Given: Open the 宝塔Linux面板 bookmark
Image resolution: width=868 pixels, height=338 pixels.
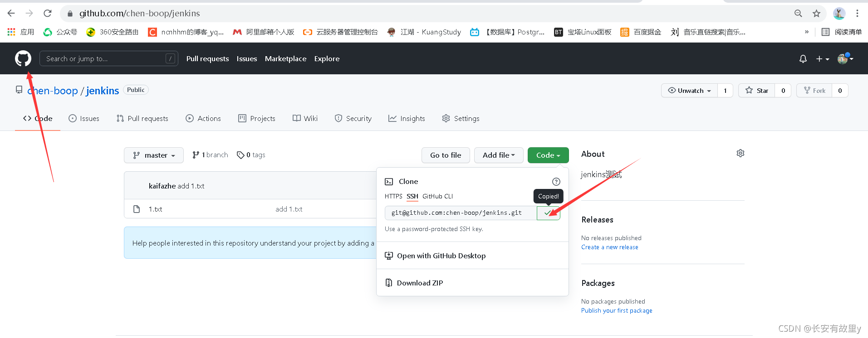Looking at the screenshot, I should coord(583,32).
